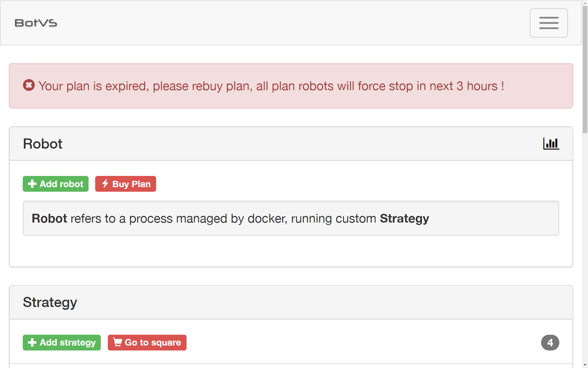The image size is (588, 368).
Task: Click the shopping cart icon on Go to square
Action: (x=118, y=342)
